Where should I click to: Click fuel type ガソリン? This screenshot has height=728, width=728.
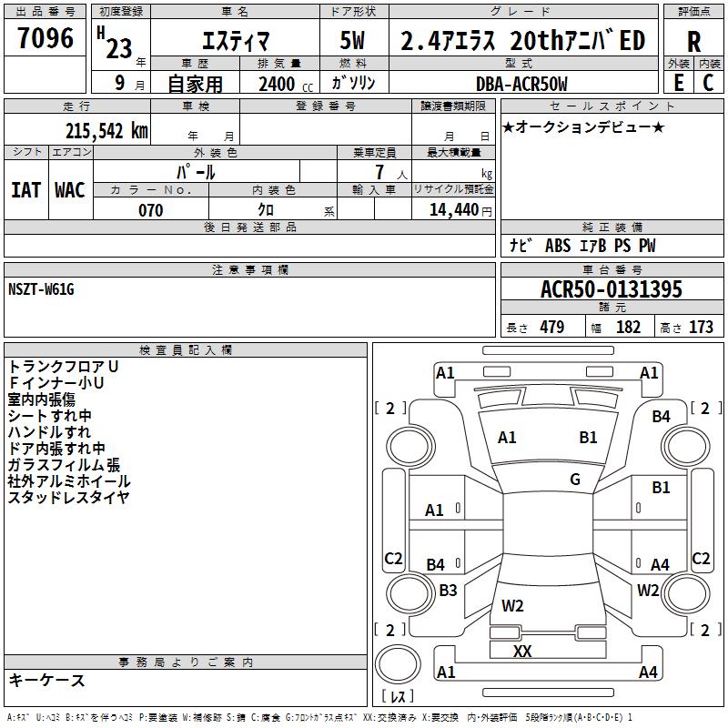[353, 83]
